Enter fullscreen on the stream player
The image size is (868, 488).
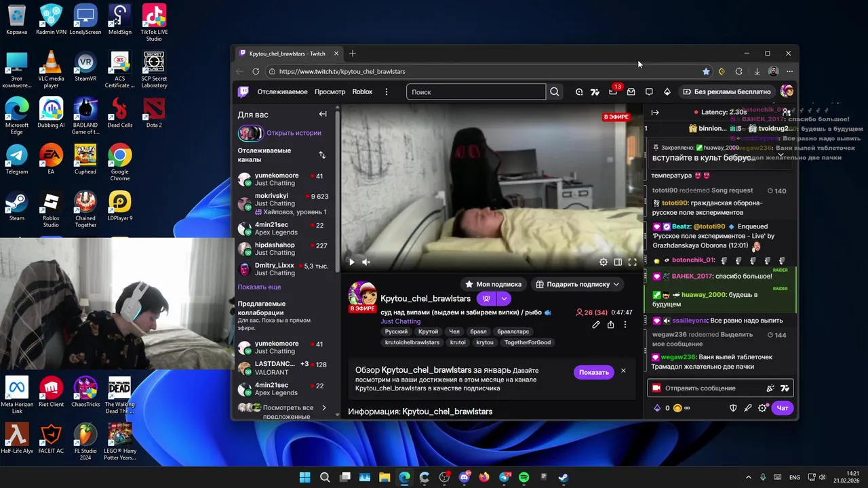tap(632, 262)
